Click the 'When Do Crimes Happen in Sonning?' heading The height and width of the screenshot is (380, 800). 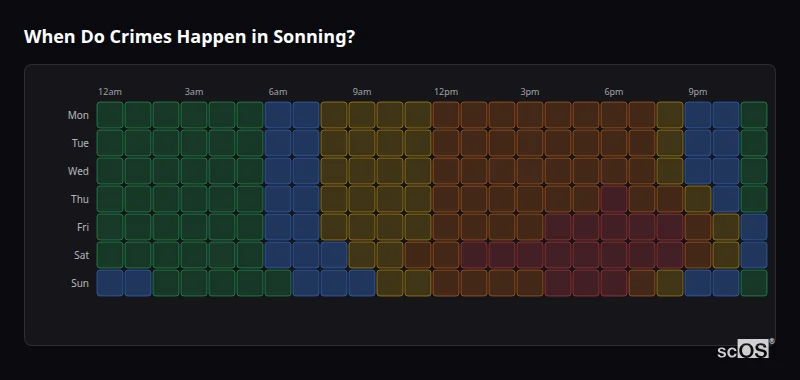coord(189,37)
